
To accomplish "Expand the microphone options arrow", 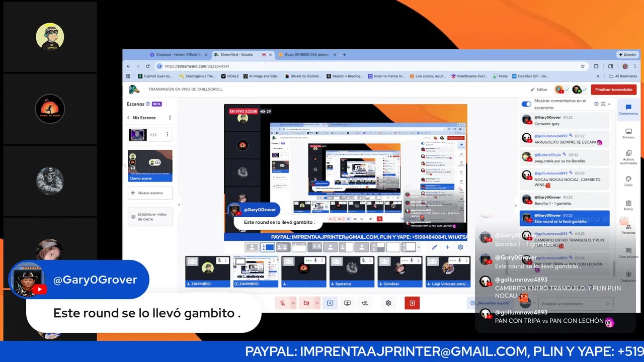I will 293,303.
